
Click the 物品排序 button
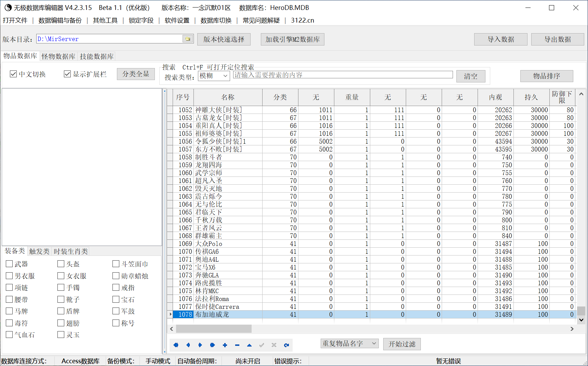tap(547, 76)
